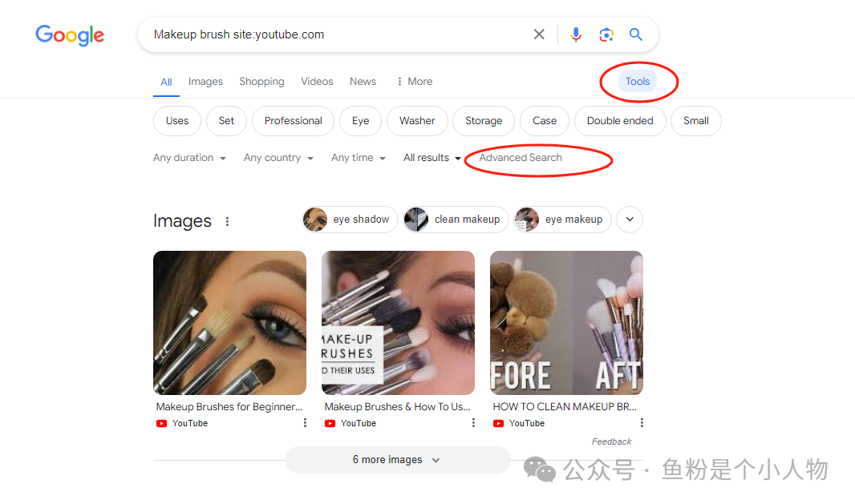Open Images section three-dot options
Image resolution: width=855 pixels, height=504 pixels.
tap(228, 221)
